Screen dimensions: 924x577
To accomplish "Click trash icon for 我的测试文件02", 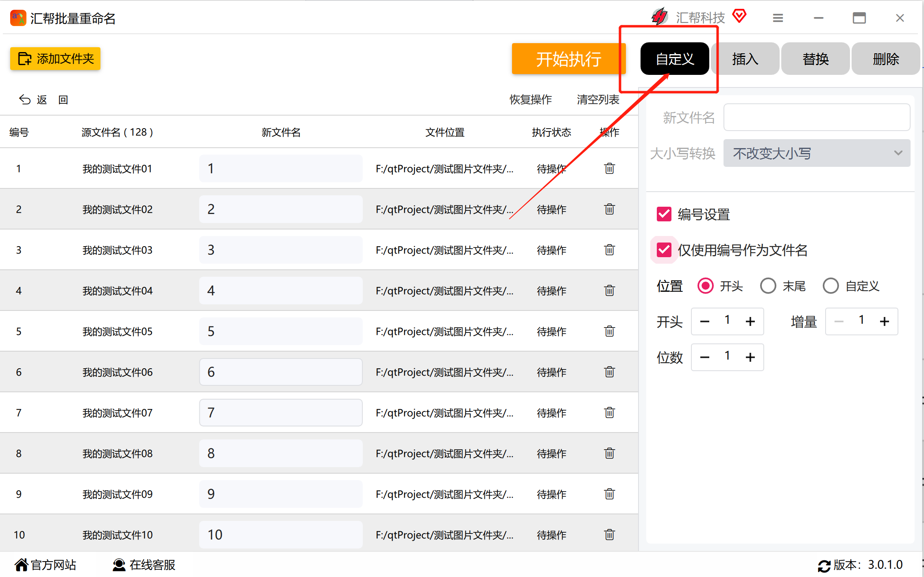I will pos(609,209).
